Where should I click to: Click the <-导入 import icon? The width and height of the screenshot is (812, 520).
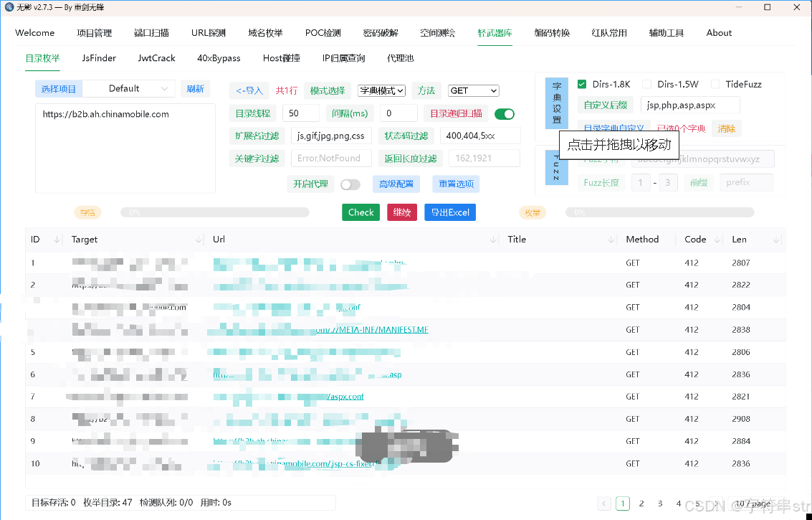coord(249,90)
